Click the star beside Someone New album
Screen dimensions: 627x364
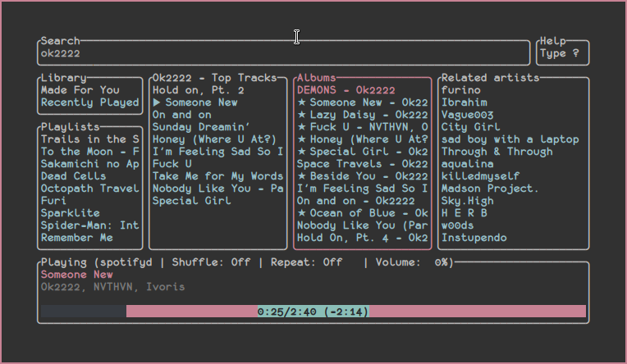[x=301, y=102]
